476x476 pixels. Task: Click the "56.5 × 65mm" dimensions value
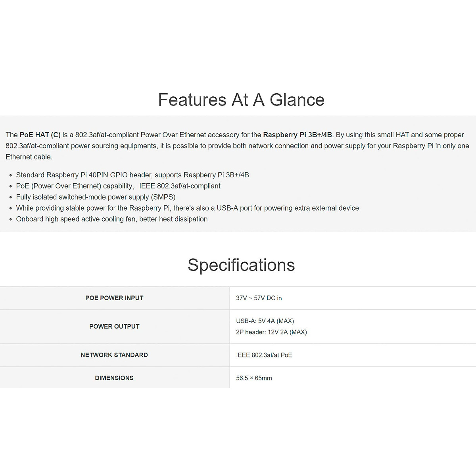pos(254,378)
